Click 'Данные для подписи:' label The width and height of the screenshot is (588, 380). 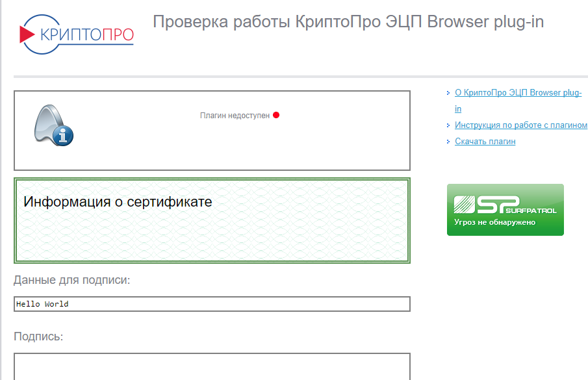[72, 280]
